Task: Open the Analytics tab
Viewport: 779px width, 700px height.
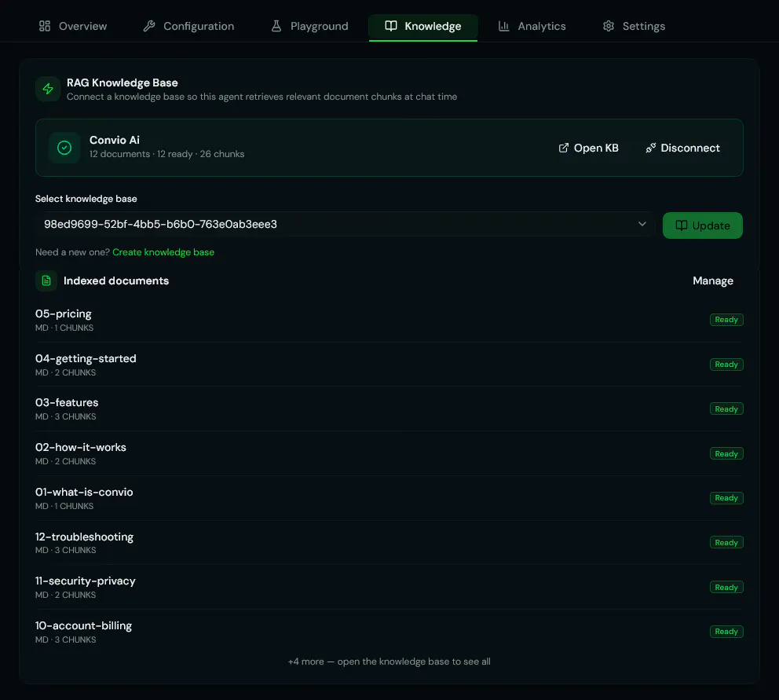Action: coord(532,27)
